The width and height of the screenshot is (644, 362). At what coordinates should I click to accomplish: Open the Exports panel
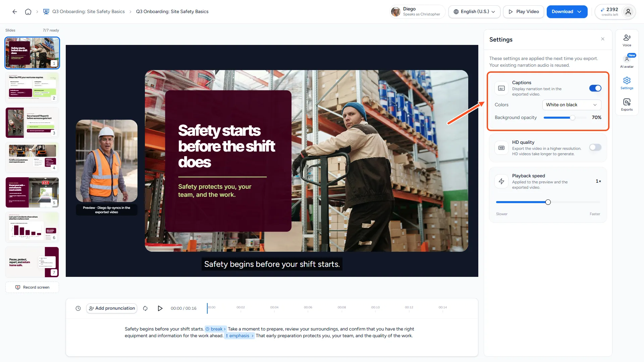tap(627, 105)
